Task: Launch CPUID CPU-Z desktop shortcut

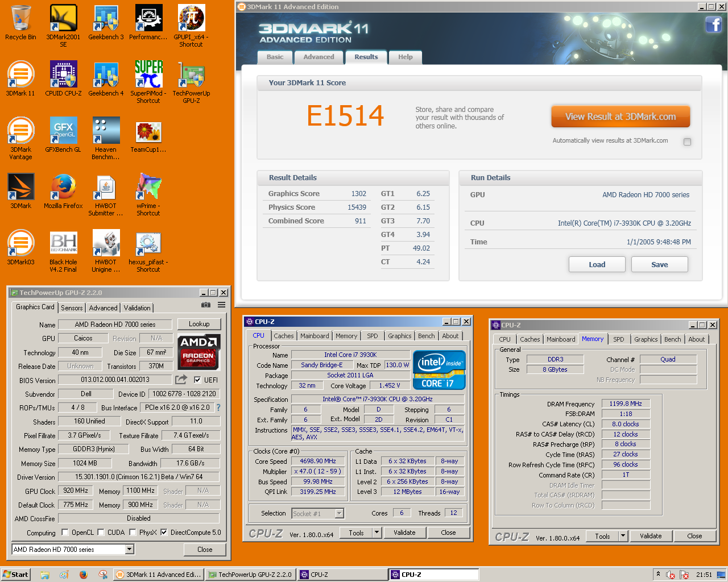Action: tap(63, 79)
